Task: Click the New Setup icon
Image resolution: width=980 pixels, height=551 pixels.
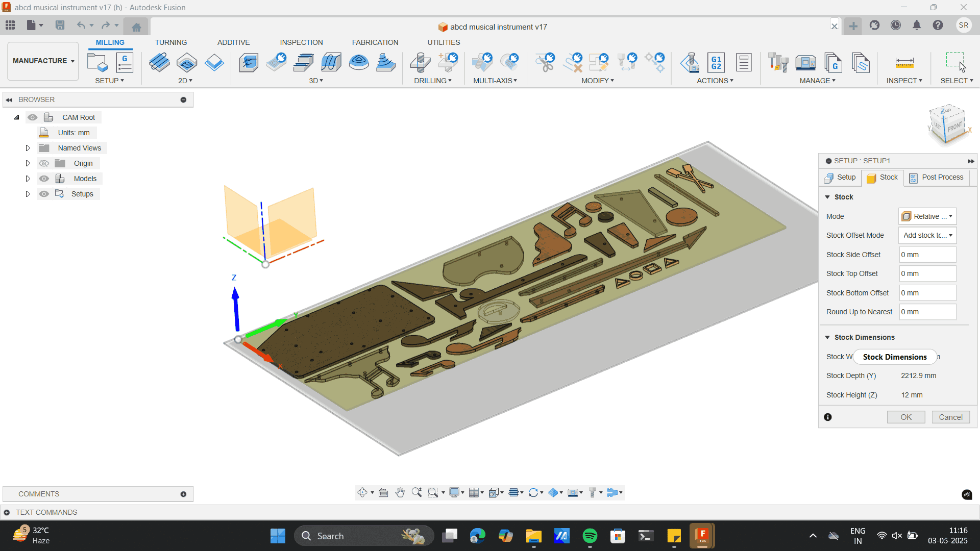Action: point(97,62)
